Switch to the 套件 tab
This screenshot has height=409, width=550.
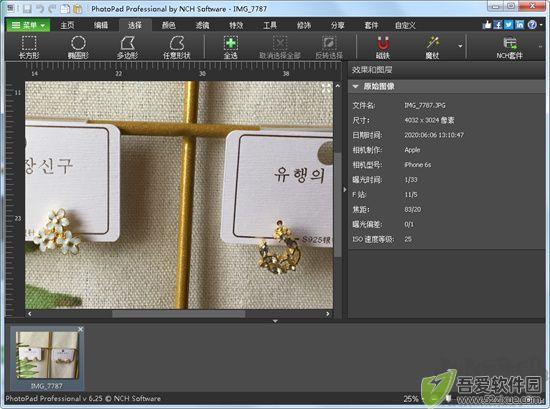(x=371, y=25)
